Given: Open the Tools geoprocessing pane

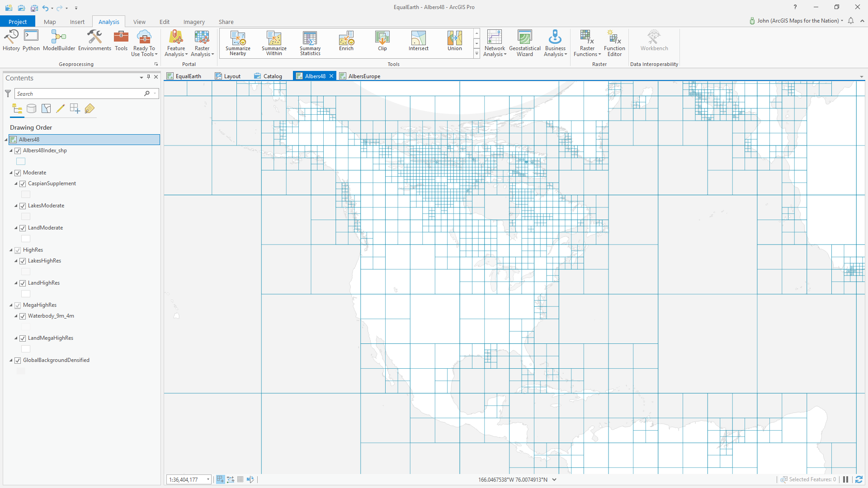Looking at the screenshot, I should pyautogui.click(x=121, y=41).
